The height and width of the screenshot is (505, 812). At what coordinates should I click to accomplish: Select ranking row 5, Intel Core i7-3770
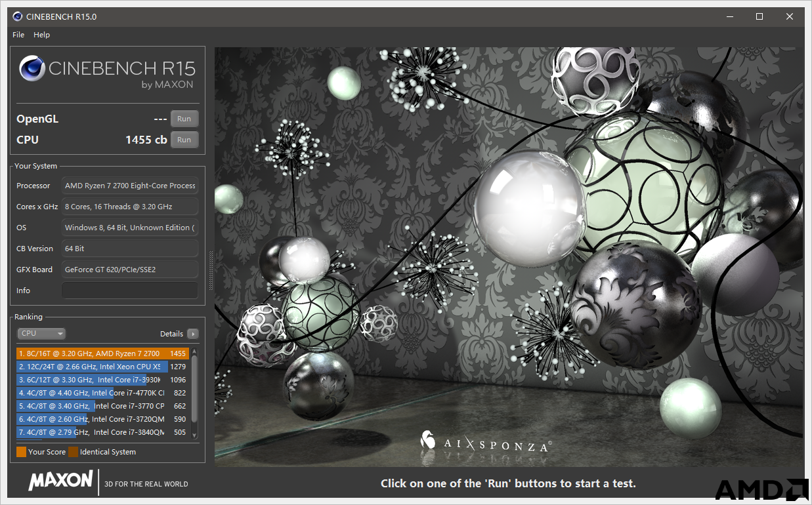102,406
